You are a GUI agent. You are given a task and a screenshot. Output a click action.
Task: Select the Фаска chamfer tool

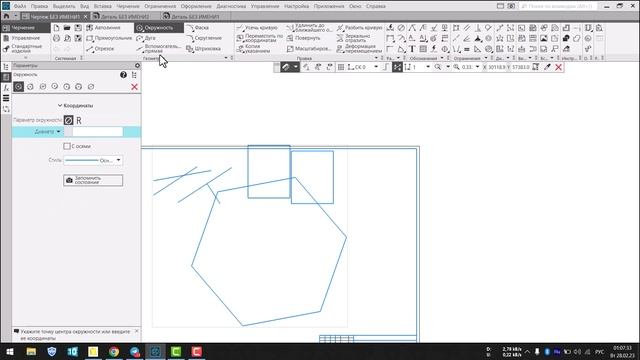198,28
